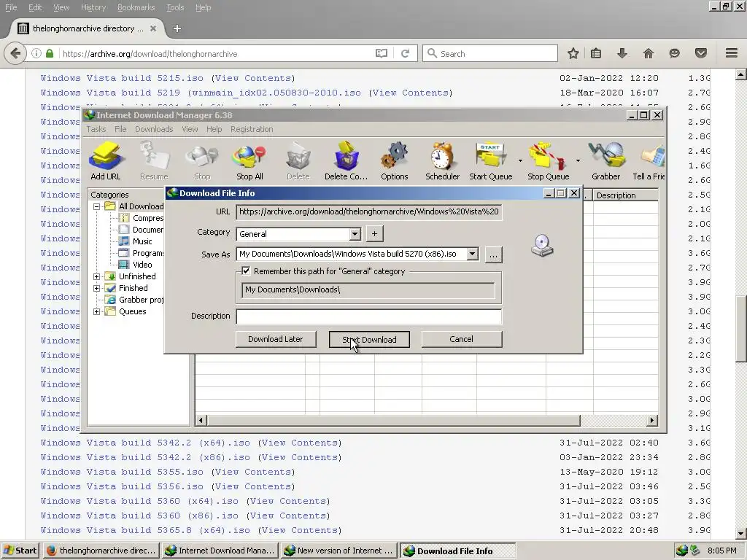Screen dimensions: 747x560
Task: Click Firefox page scrollbar down arrow
Action: (740, 533)
